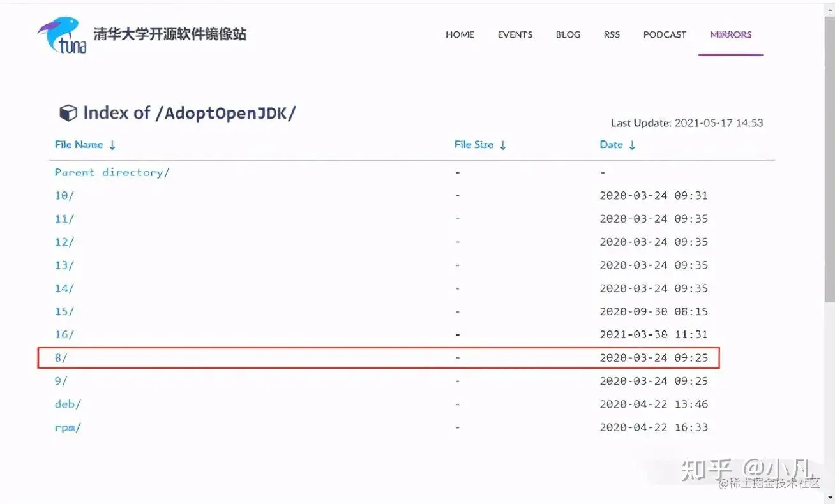Select the MIRRORS nav tab
The height and width of the screenshot is (504, 835).
730,34
